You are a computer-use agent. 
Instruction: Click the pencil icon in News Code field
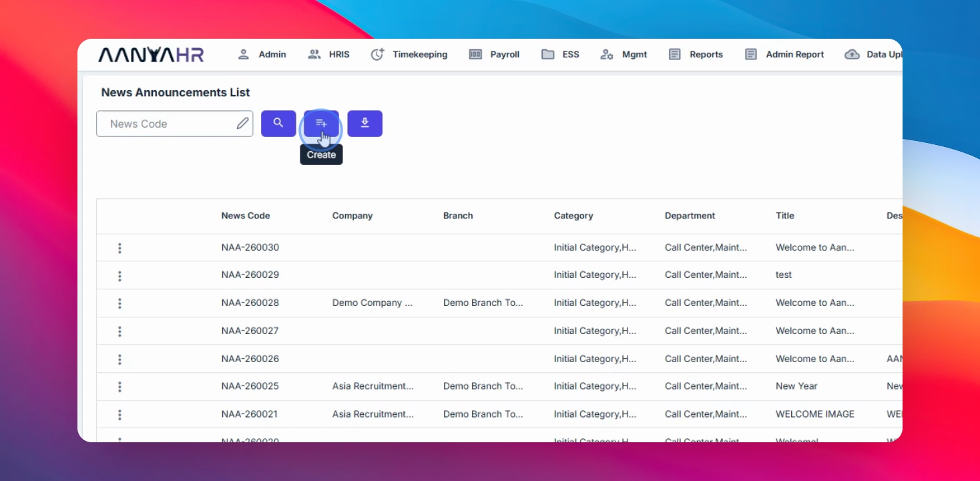click(242, 124)
